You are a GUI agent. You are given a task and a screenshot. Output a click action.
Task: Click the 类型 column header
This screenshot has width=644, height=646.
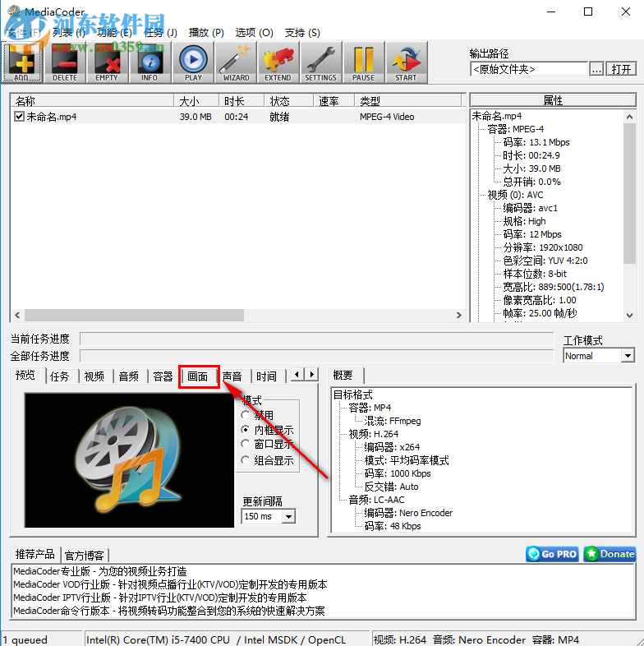pyautogui.click(x=407, y=101)
